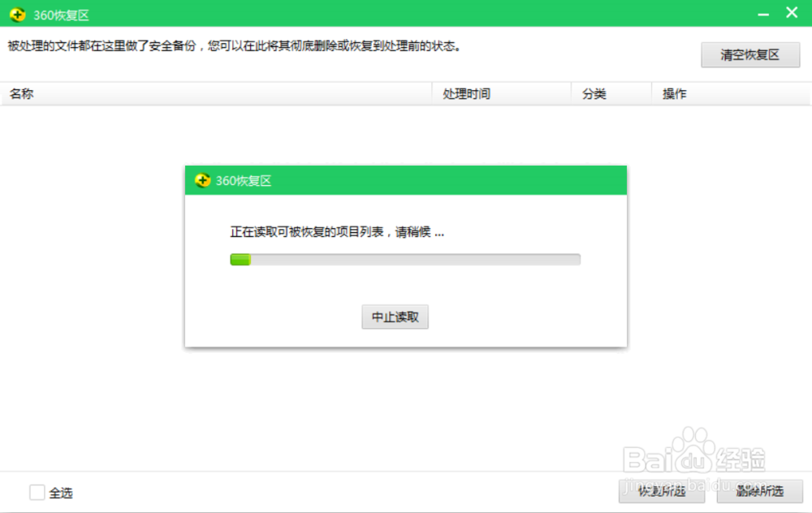Stop loading with the 中止读取 button
Screen dimensions: 812x513
click(x=395, y=317)
